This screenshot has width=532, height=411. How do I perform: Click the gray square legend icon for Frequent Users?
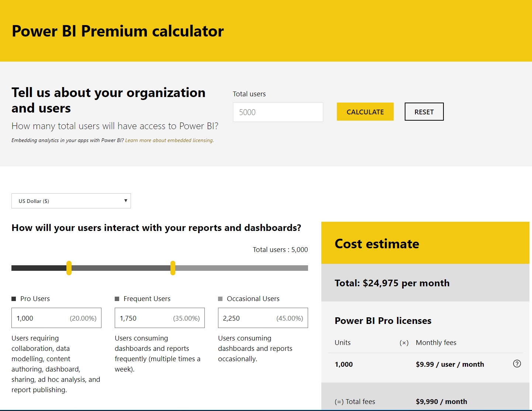117,299
